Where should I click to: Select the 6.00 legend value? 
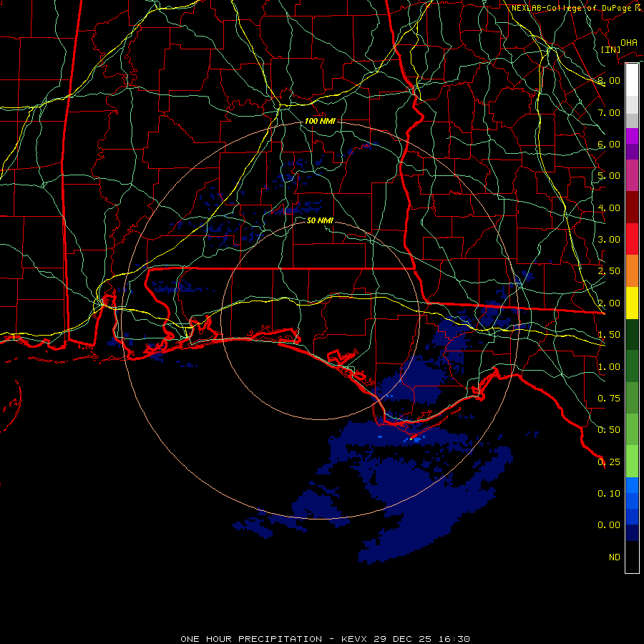pyautogui.click(x=609, y=144)
